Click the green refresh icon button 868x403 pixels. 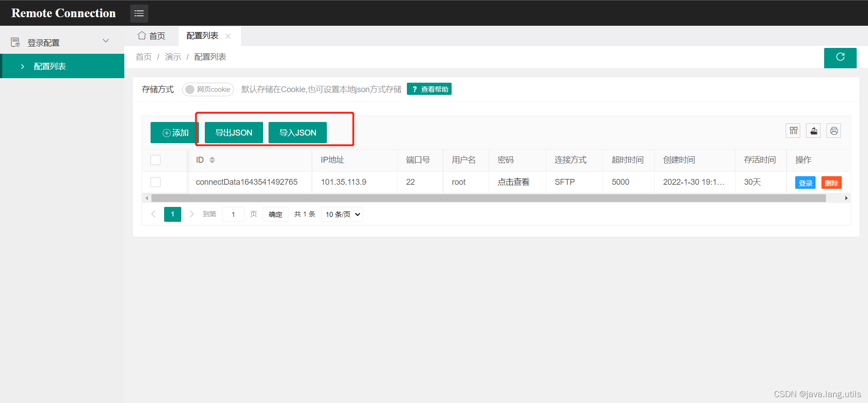pos(840,57)
